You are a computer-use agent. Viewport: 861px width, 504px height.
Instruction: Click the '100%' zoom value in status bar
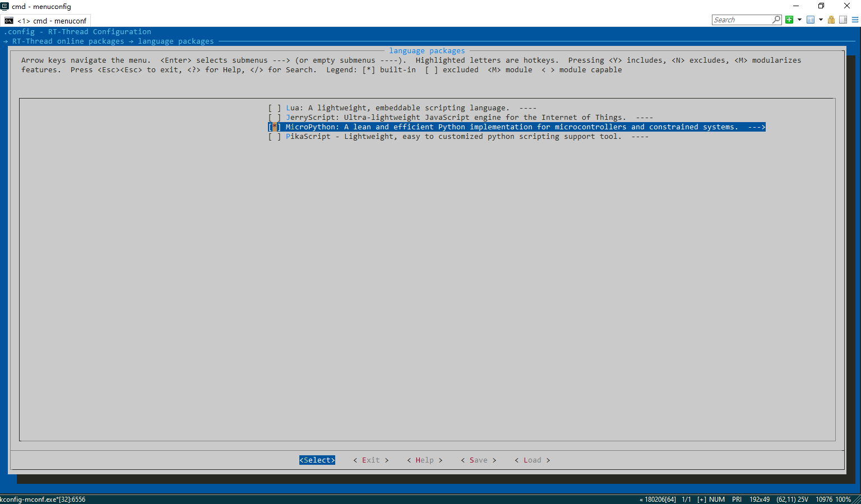(x=844, y=499)
